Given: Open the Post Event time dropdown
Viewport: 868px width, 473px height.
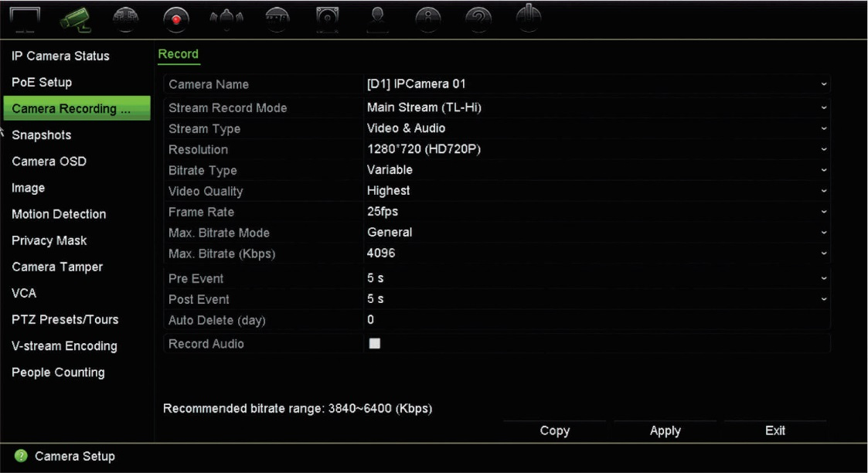Looking at the screenshot, I should click(x=596, y=299).
